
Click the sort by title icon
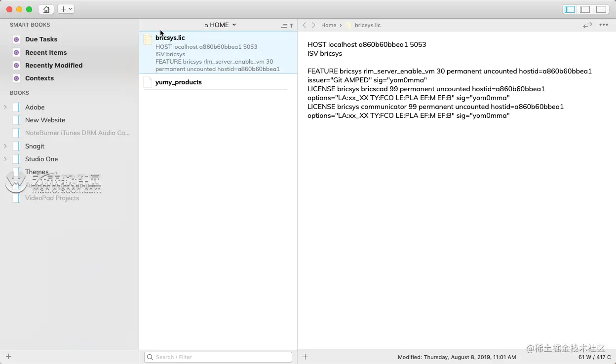287,25
